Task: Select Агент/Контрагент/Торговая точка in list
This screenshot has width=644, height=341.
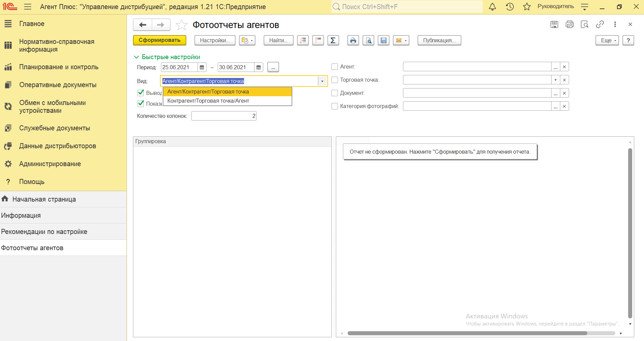Action: click(x=227, y=91)
